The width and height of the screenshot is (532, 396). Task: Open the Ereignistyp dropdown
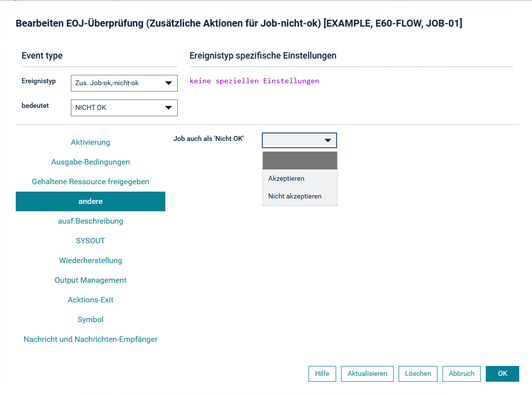tap(124, 83)
